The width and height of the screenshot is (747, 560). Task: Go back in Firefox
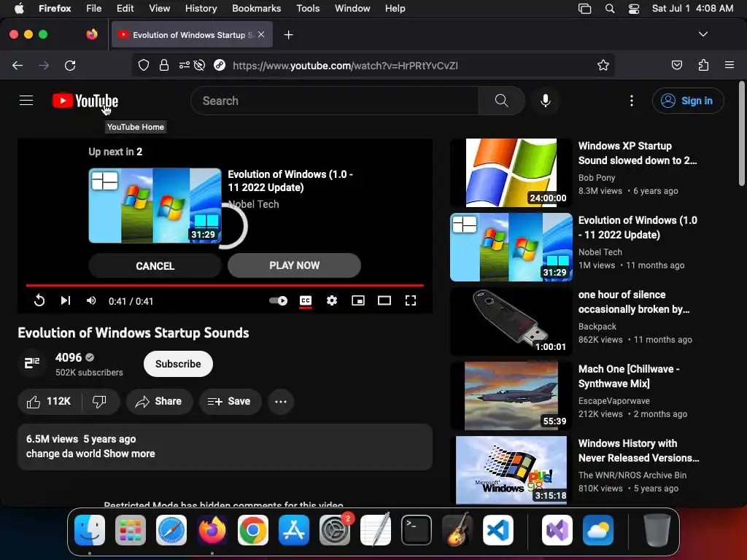(18, 65)
